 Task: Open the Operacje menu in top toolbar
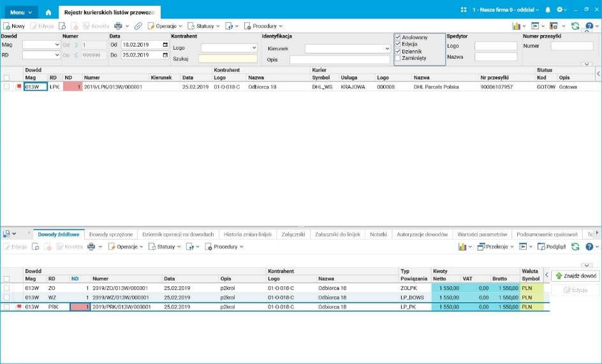[x=165, y=26]
